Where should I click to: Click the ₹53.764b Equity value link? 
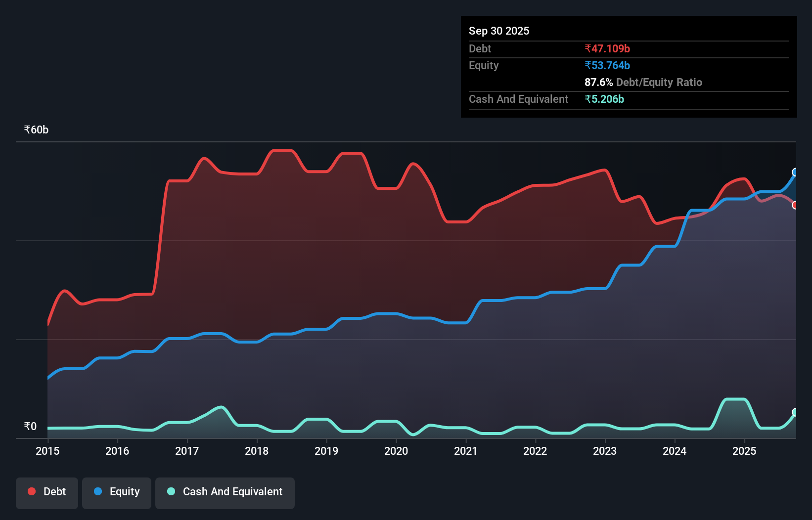pos(607,65)
